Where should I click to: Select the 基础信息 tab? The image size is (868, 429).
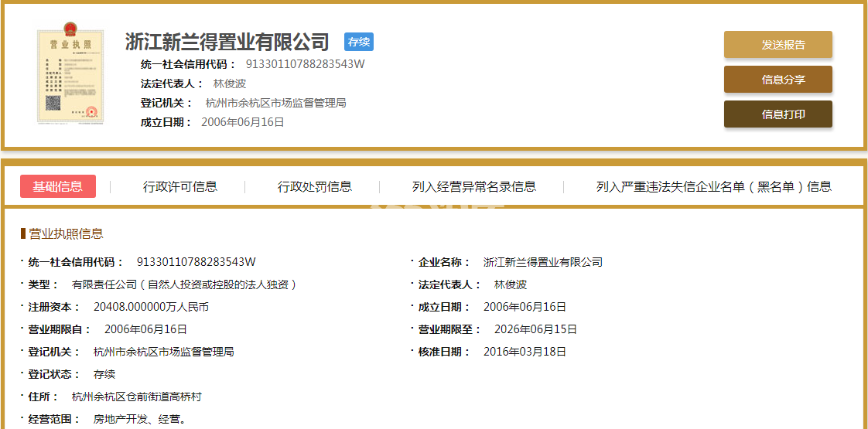point(57,186)
